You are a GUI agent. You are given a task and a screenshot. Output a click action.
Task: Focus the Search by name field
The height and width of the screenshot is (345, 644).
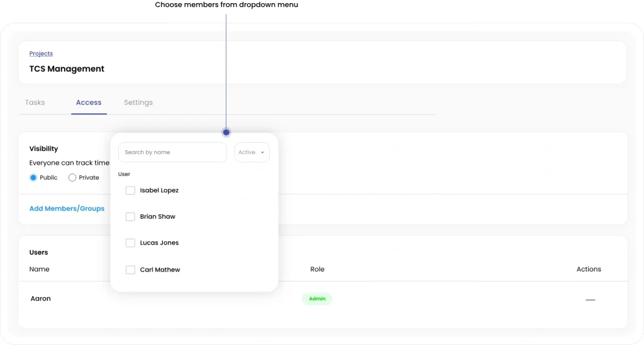click(x=172, y=152)
